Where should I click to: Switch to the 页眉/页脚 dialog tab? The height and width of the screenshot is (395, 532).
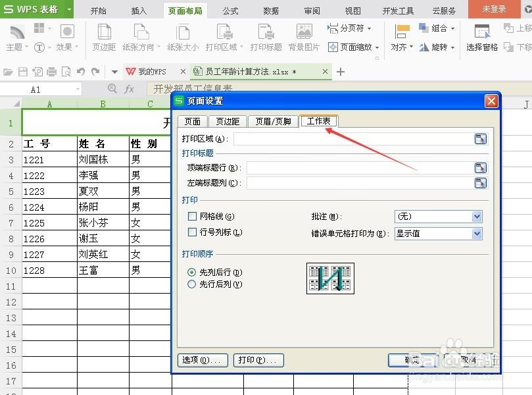coord(273,121)
